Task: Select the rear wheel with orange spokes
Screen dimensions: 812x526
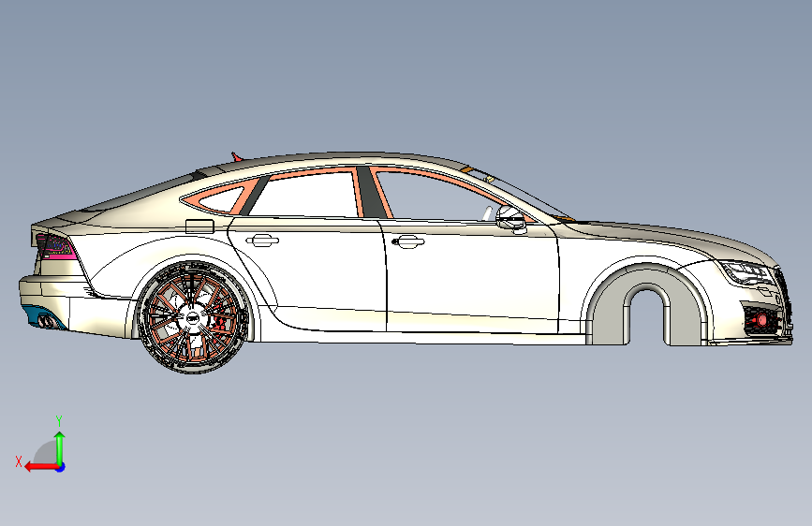Action: (x=193, y=317)
